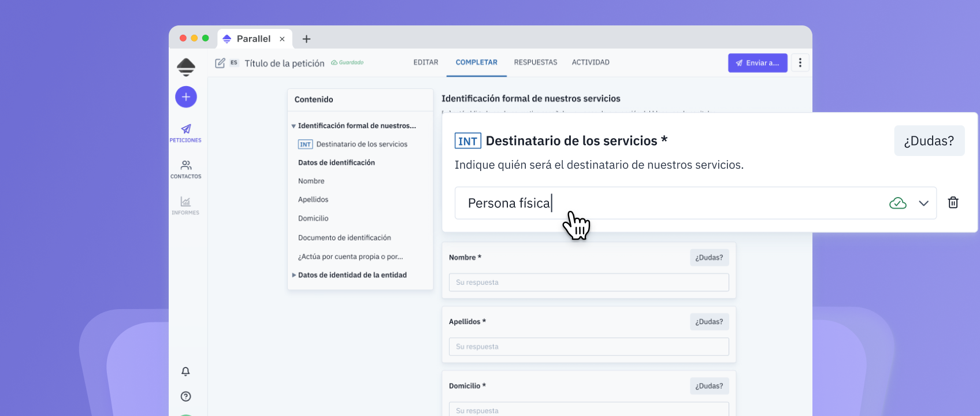Image resolution: width=980 pixels, height=416 pixels.
Task: Click the Parallel logo in the sidebar
Action: (186, 67)
